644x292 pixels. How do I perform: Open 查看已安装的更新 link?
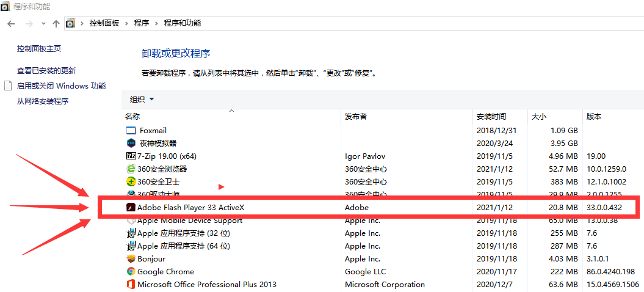(x=46, y=71)
